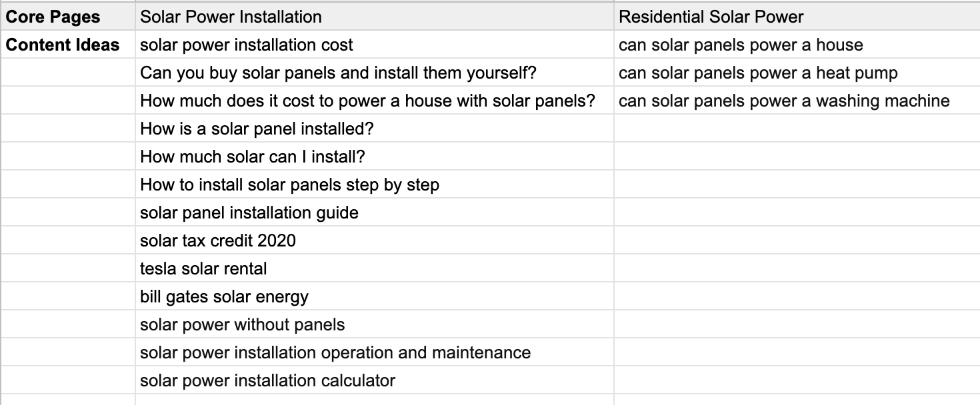Select the "solar power installation calculator" cell

click(267, 380)
